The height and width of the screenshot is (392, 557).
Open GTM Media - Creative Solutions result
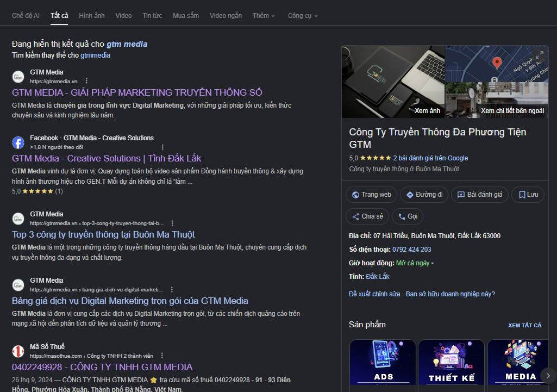click(x=107, y=158)
